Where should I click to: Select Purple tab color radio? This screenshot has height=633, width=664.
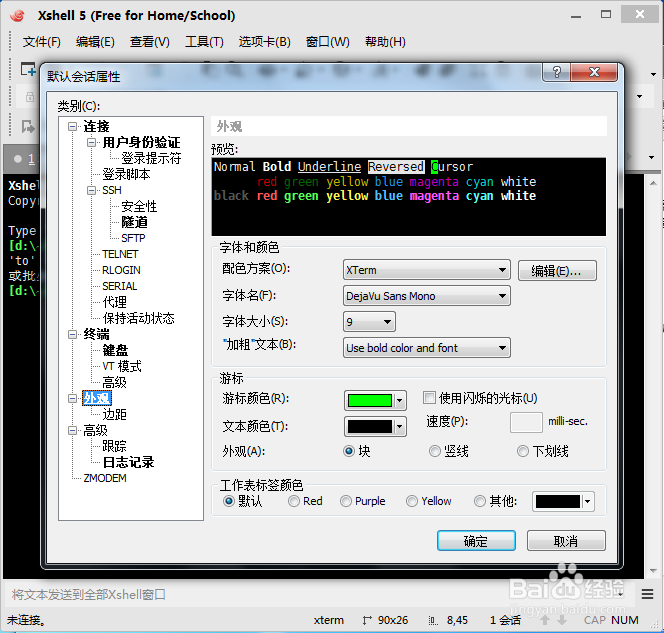[346, 501]
